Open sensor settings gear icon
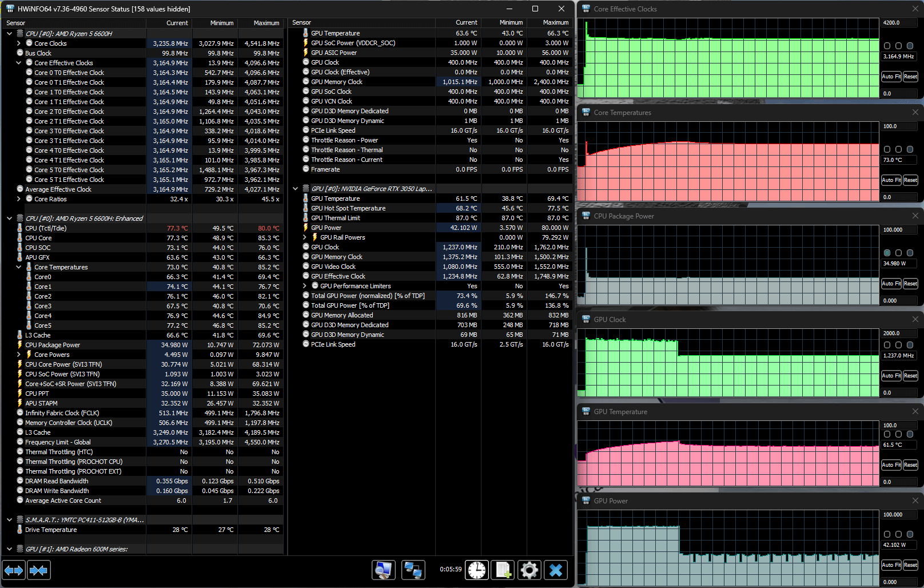The width and height of the screenshot is (924, 588). (x=529, y=570)
